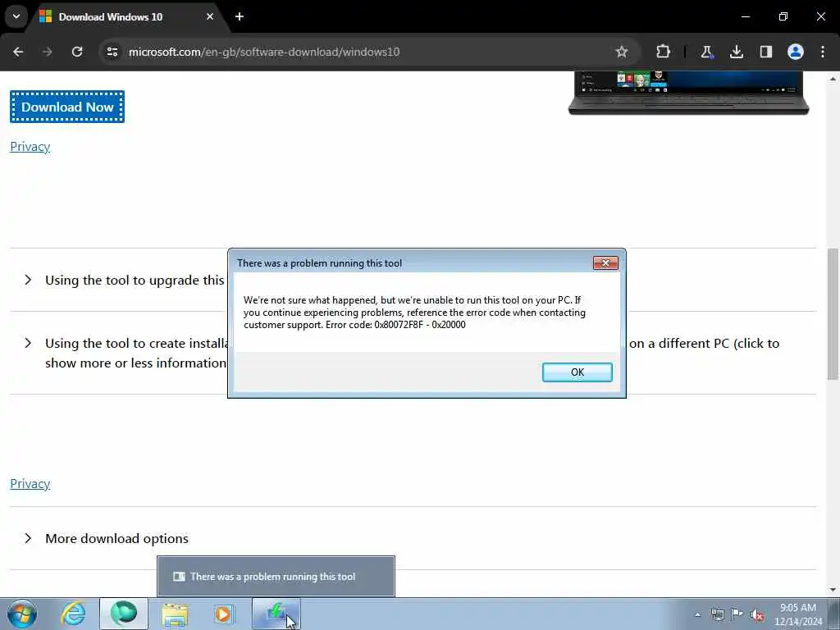Toggle the browser side panel icon
Screen dimensions: 840x630
point(766,52)
